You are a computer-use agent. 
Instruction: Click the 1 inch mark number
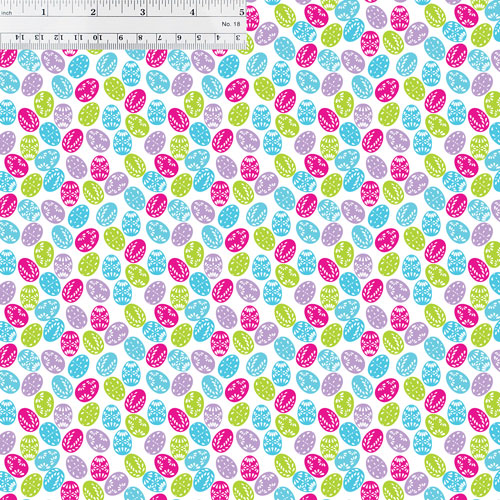pyautogui.click(x=43, y=12)
